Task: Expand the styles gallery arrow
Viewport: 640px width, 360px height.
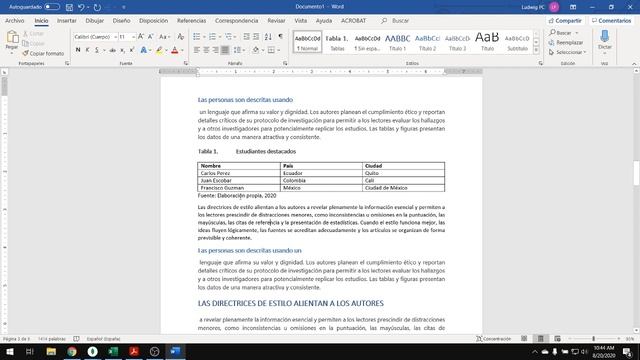Action: coord(536,50)
